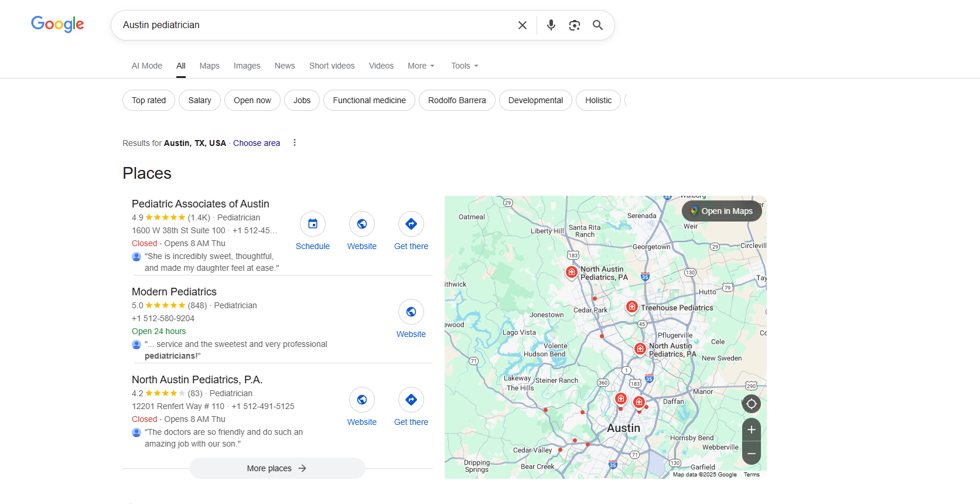Start voice search with microphone
Image resolution: width=980 pixels, height=504 pixels.
(551, 25)
